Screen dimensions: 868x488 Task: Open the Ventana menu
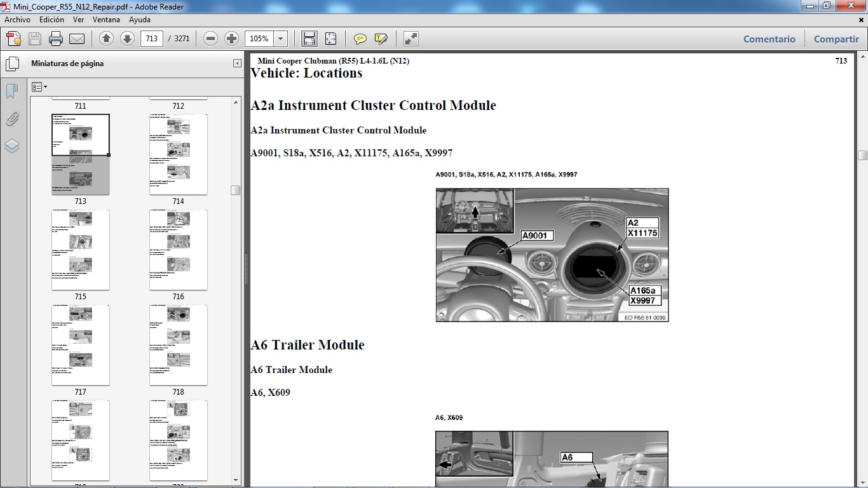coord(106,20)
